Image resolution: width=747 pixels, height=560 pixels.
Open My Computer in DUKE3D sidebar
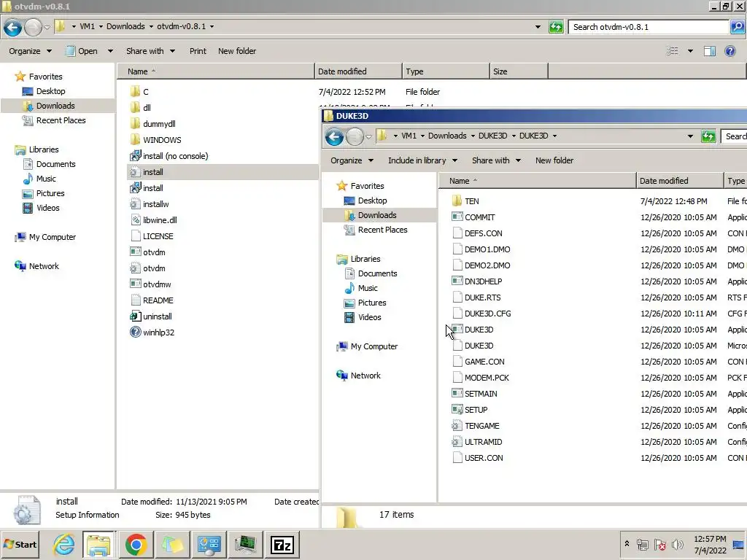367,346
